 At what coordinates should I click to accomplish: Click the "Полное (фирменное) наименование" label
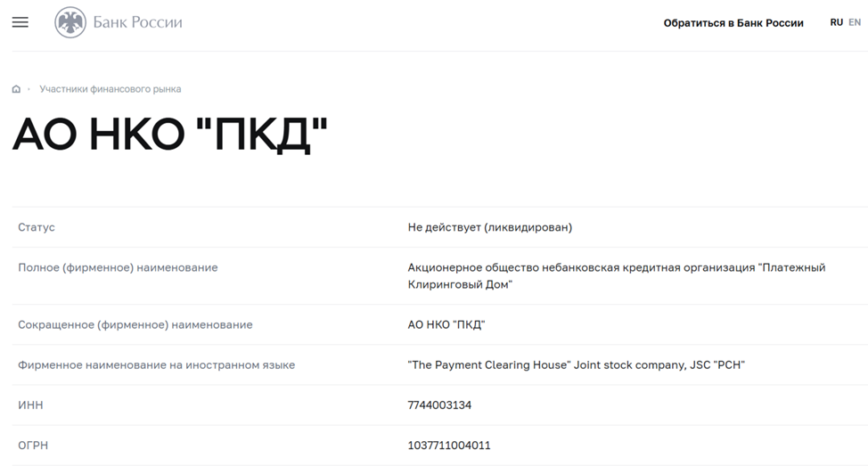pos(118,267)
